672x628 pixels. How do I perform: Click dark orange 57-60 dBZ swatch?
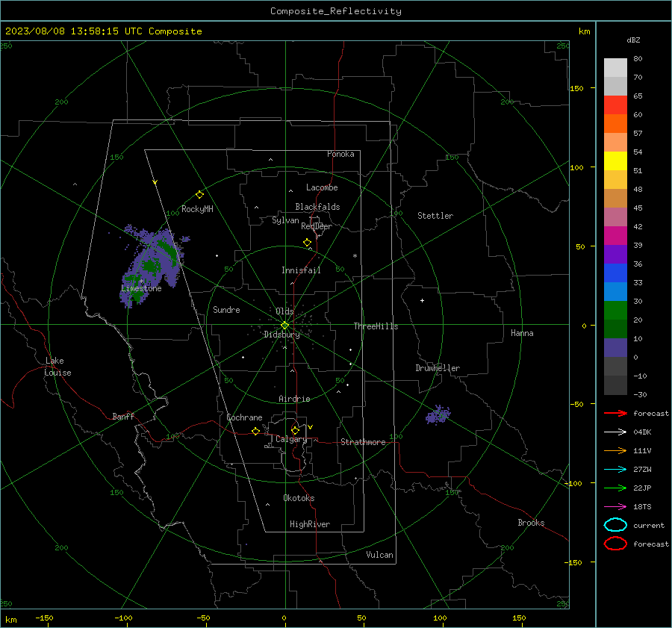coord(615,124)
